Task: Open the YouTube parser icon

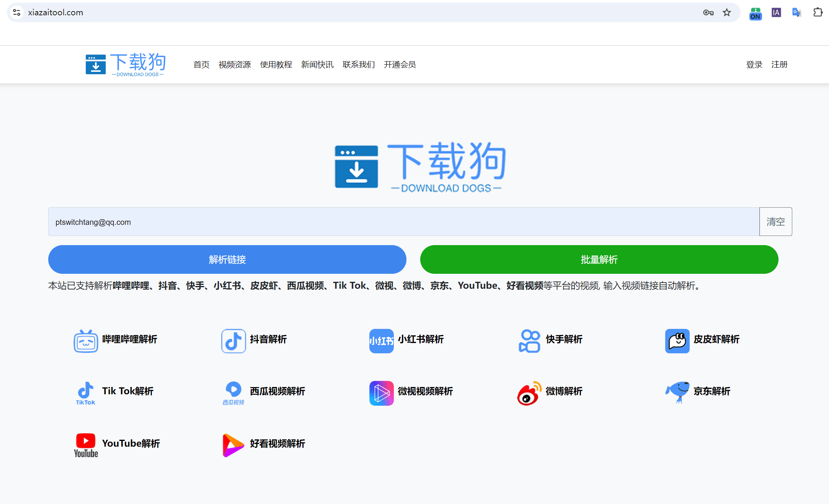Action: 86,445
